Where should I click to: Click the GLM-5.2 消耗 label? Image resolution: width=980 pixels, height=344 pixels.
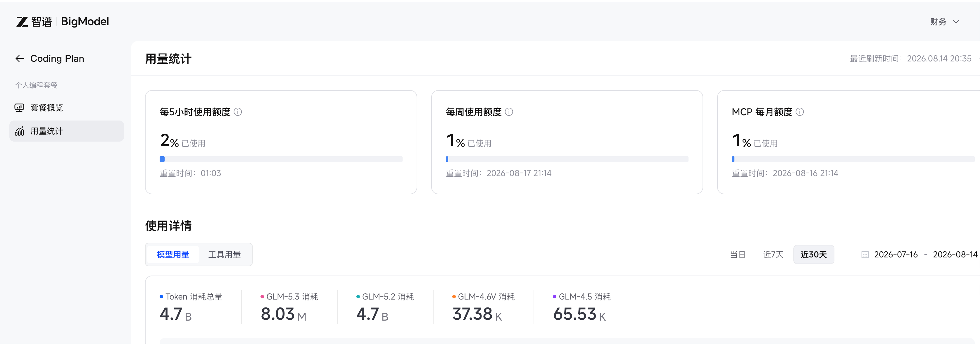[388, 297]
